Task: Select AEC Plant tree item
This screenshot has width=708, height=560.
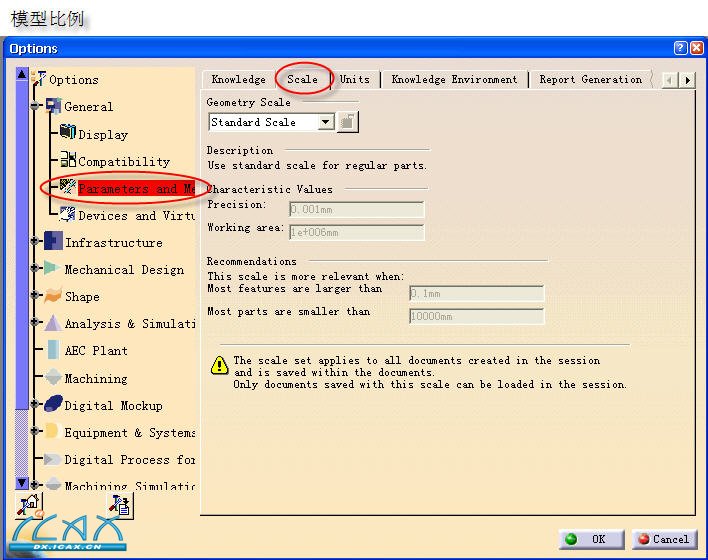Action: pos(96,350)
